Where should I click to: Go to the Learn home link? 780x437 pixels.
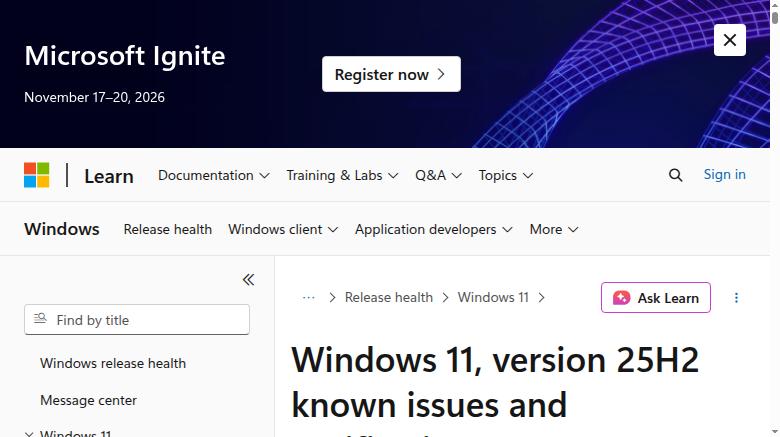(x=108, y=176)
